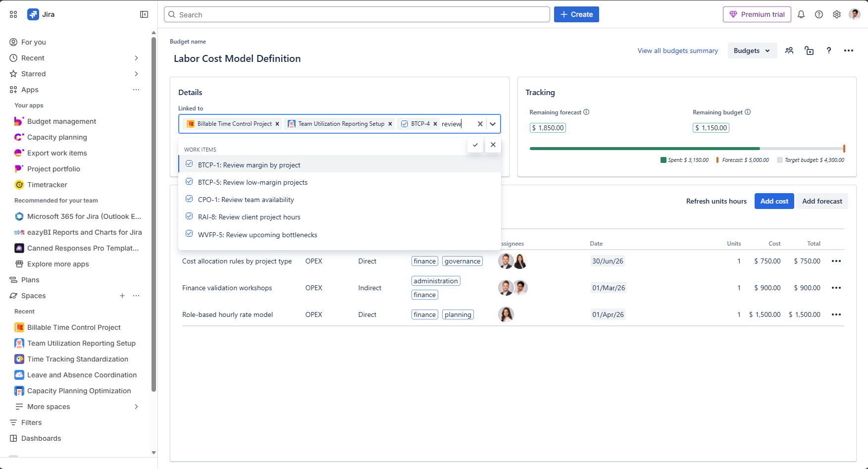Remove Billable Time Control Project tag
Screen dimensions: 868x469
[277, 124]
